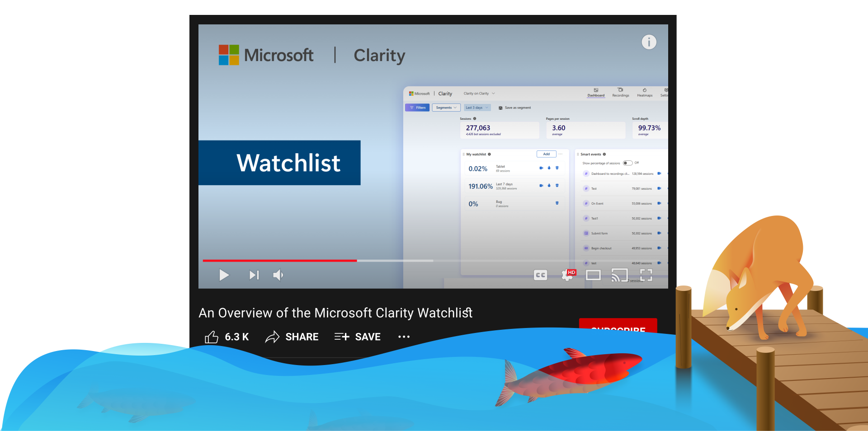Image resolution: width=868 pixels, height=431 pixels.
Task: Enable closed captions on the video
Action: (x=540, y=275)
